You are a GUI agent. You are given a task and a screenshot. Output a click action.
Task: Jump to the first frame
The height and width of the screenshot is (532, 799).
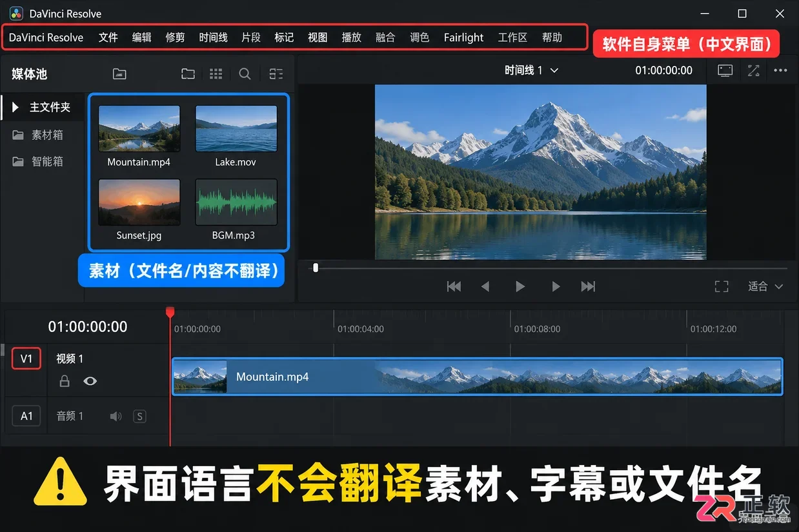[454, 286]
